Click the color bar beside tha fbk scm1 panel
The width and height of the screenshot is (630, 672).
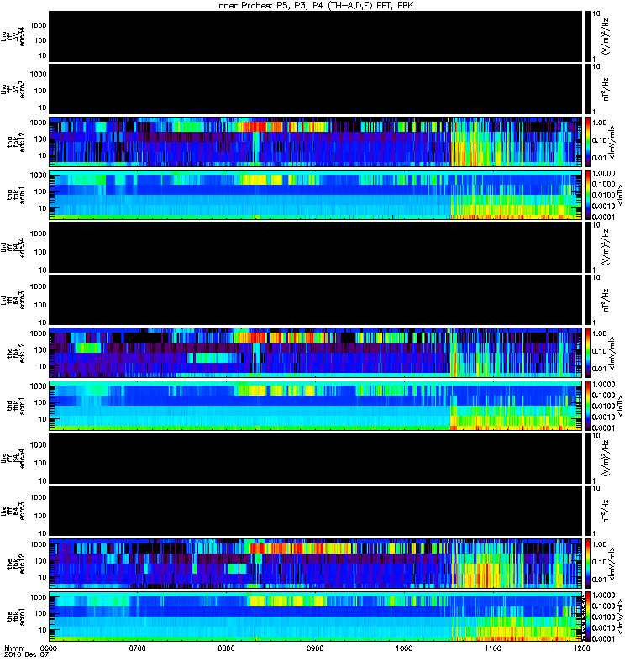coord(587,195)
